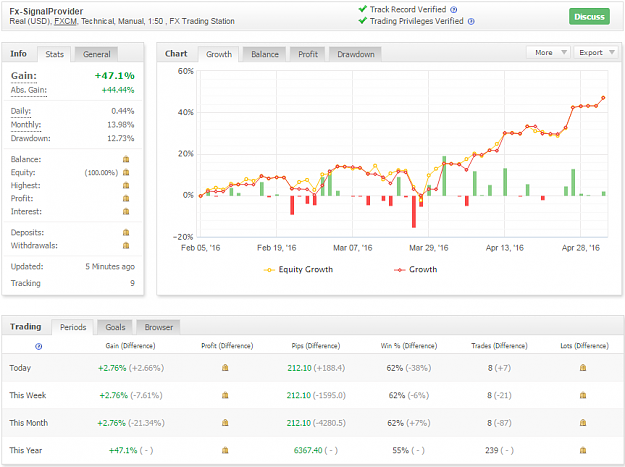Viewport: 625px width, 467px height.
Task: Click the help icon in Periods table header
Action: 39,346
